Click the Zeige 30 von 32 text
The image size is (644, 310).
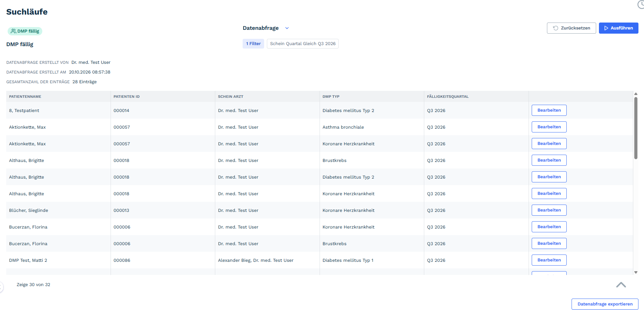point(33,285)
